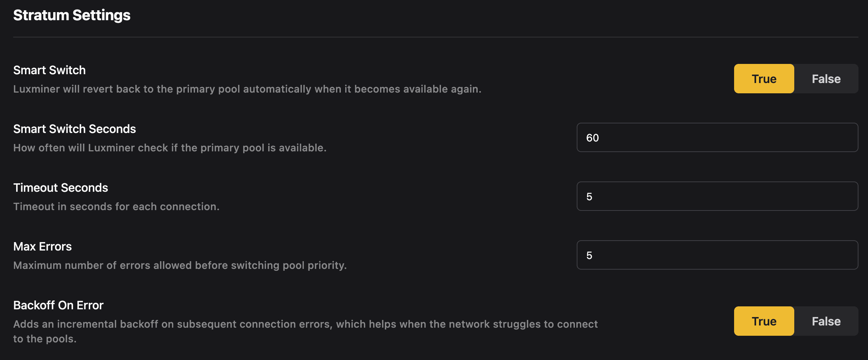Click the Max Errors label
The height and width of the screenshot is (360, 868).
pyautogui.click(x=43, y=246)
